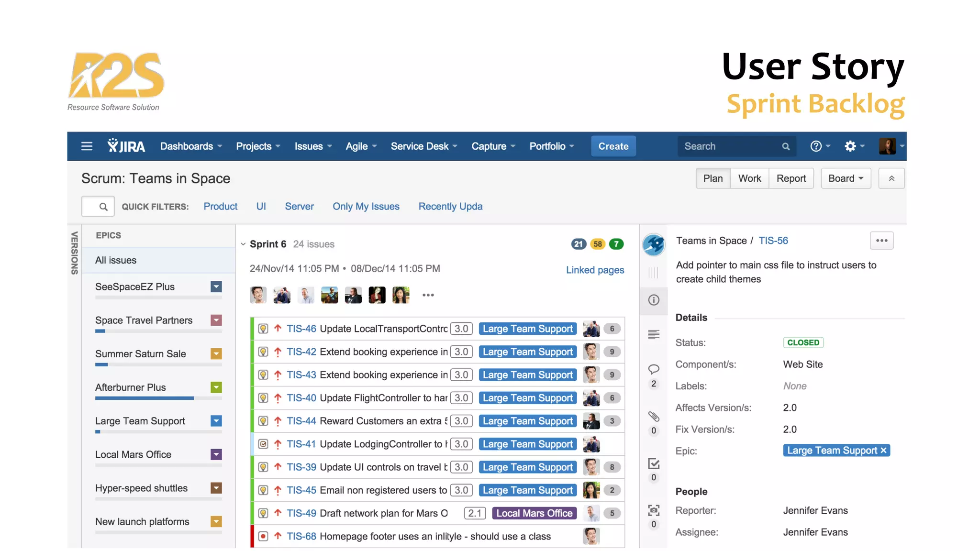Click the bug type icon for TIS-68

pyautogui.click(x=263, y=536)
